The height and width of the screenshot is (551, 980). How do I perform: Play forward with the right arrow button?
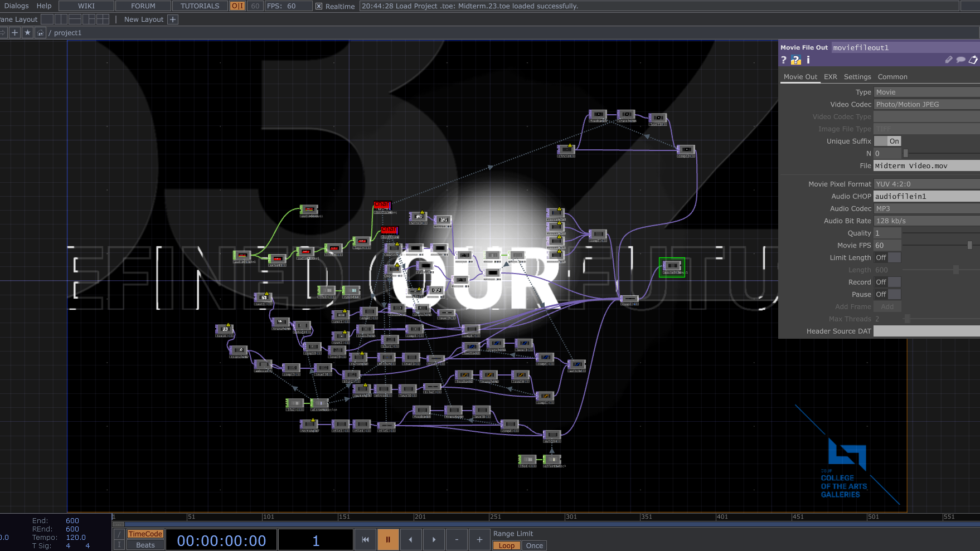coord(434,539)
